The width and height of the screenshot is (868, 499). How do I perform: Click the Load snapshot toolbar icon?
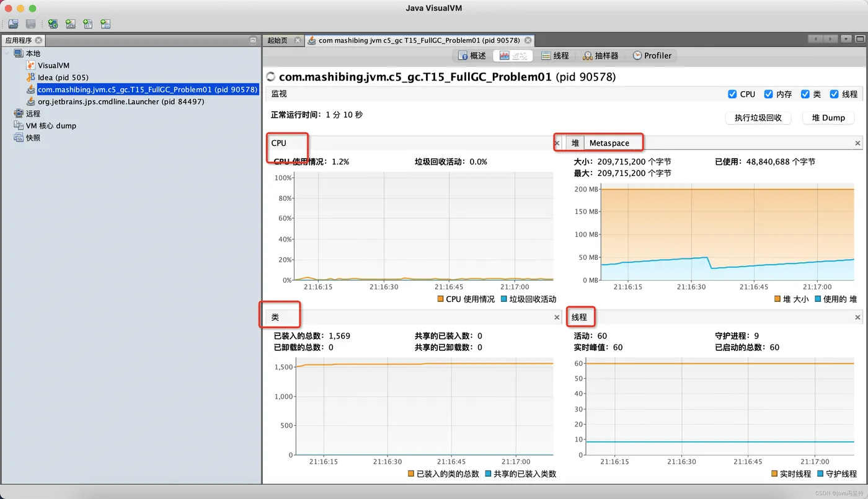pyautogui.click(x=13, y=24)
